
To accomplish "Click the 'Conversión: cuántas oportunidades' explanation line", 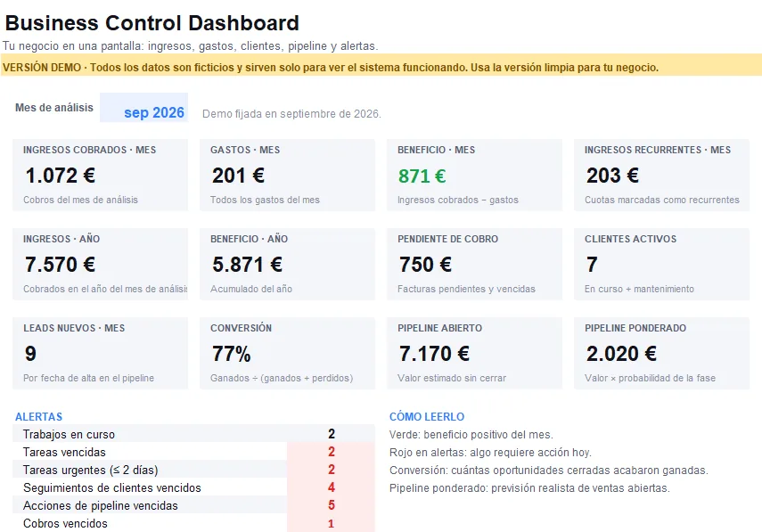I will [x=549, y=471].
